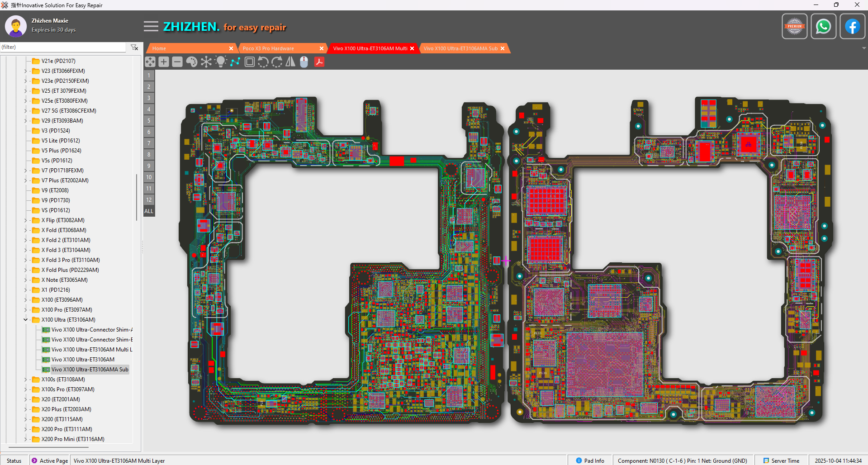The image size is (868, 465).
Task: Select layer 2 button
Action: (149, 87)
